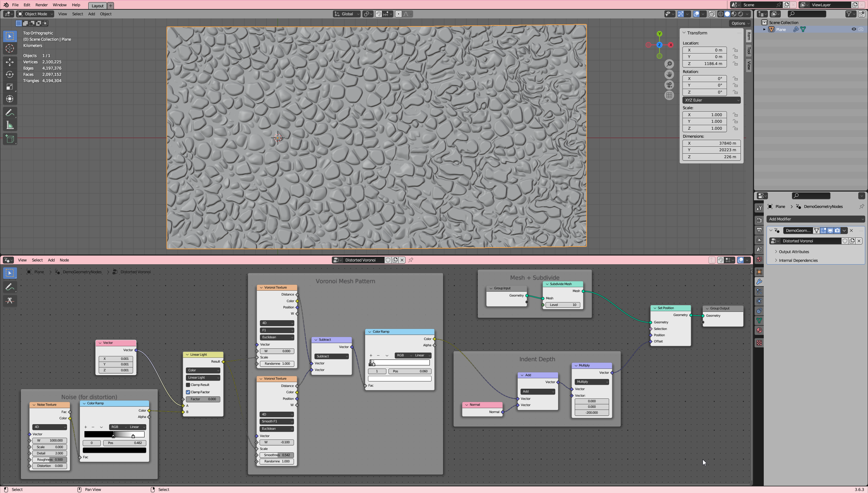Activate the Move tool
Image resolution: width=868 pixels, height=493 pixels.
tap(10, 62)
